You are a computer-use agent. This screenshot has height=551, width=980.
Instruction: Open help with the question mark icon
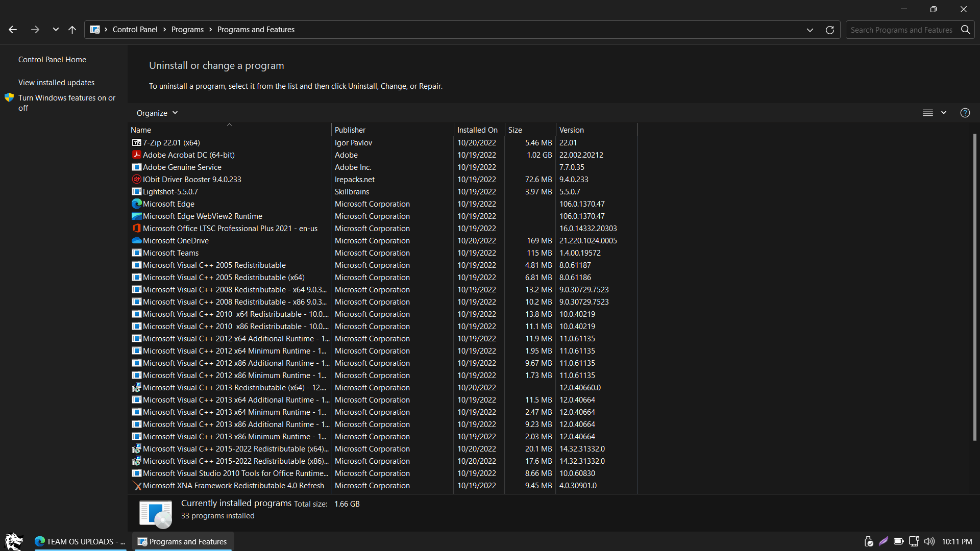pyautogui.click(x=965, y=113)
